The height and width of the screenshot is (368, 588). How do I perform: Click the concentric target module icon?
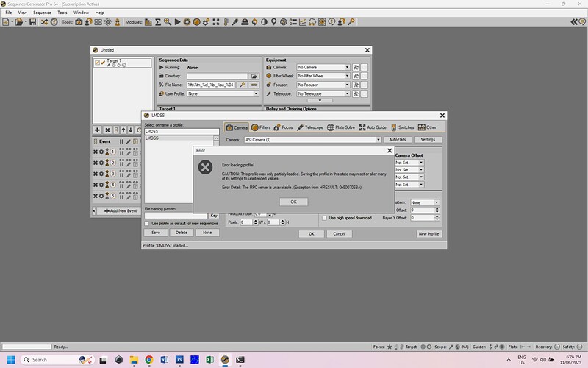point(284,22)
